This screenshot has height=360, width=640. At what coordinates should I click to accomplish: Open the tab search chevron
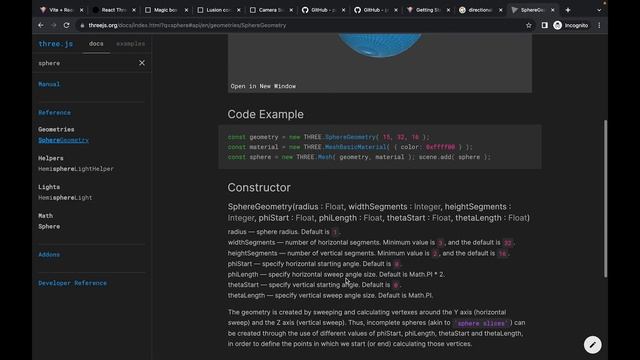coord(599,10)
